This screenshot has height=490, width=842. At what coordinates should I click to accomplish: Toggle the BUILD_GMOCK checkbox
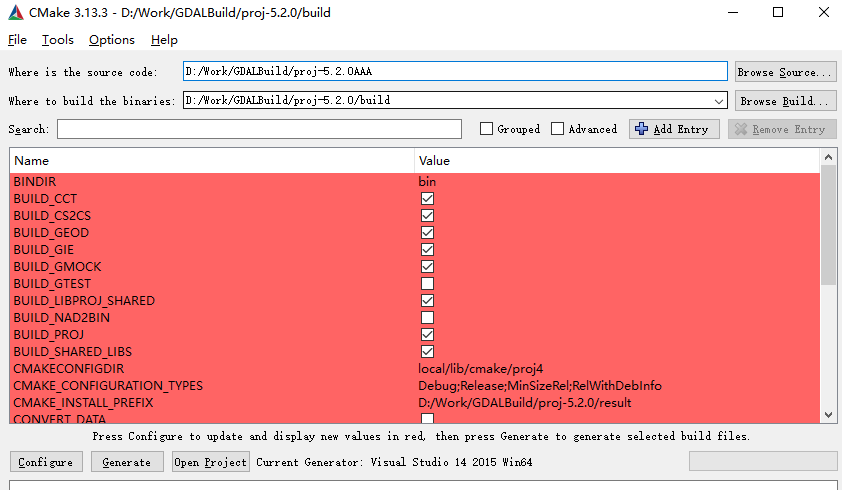pos(427,266)
